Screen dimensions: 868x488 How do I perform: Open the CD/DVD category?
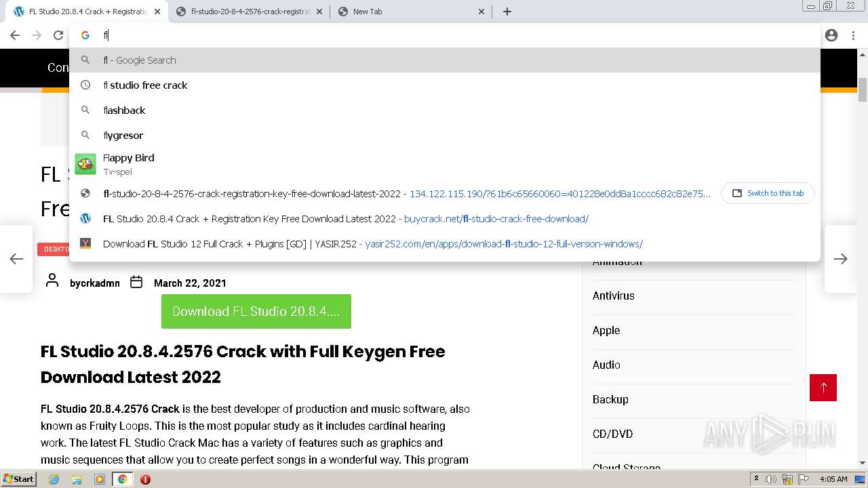coord(612,434)
